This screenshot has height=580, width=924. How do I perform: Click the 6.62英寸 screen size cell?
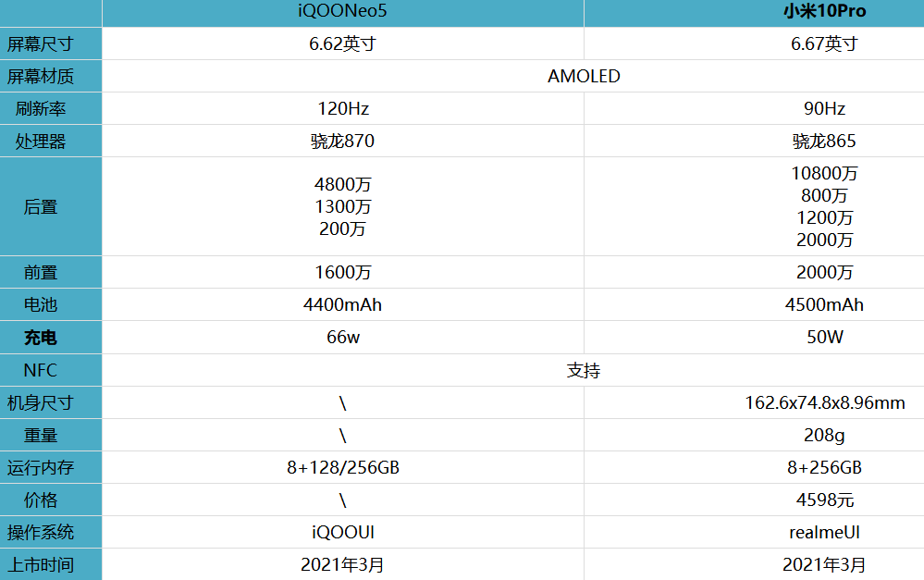342,43
